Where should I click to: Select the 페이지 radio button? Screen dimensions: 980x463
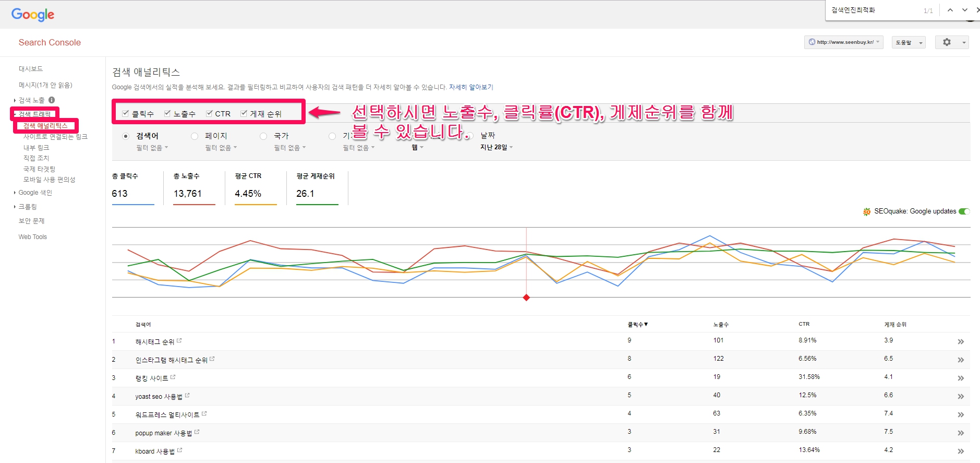click(195, 136)
